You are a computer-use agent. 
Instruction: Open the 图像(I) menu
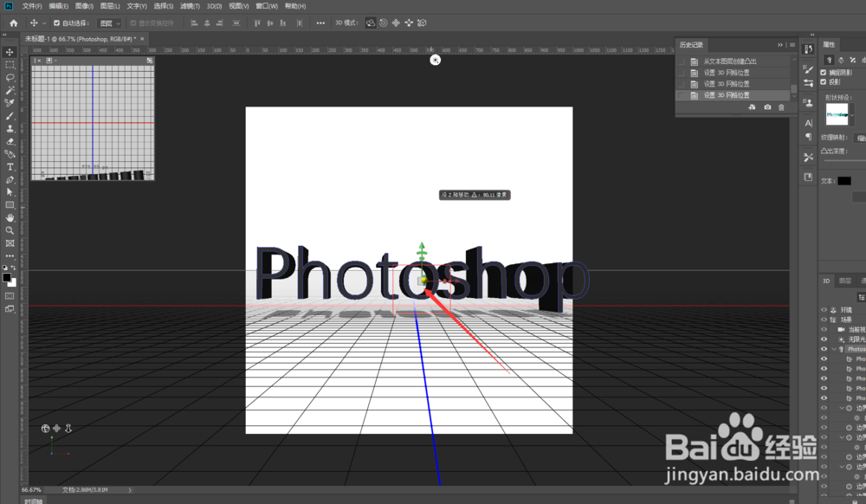pyautogui.click(x=84, y=6)
